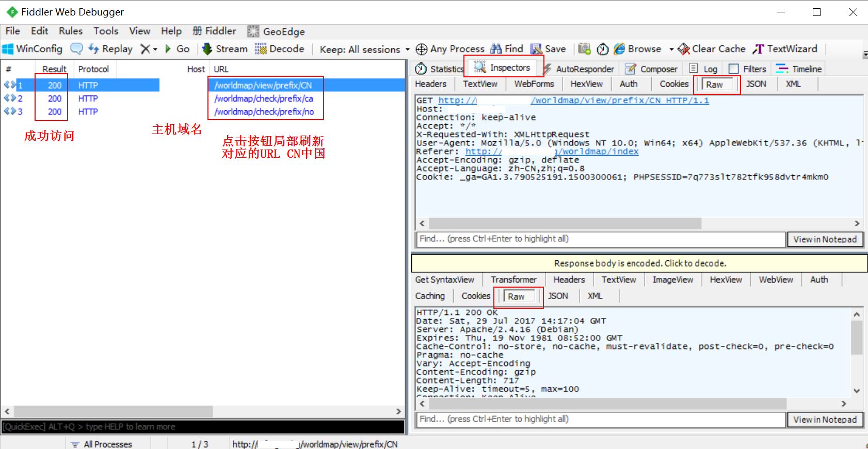Open the File menu

tap(12, 31)
